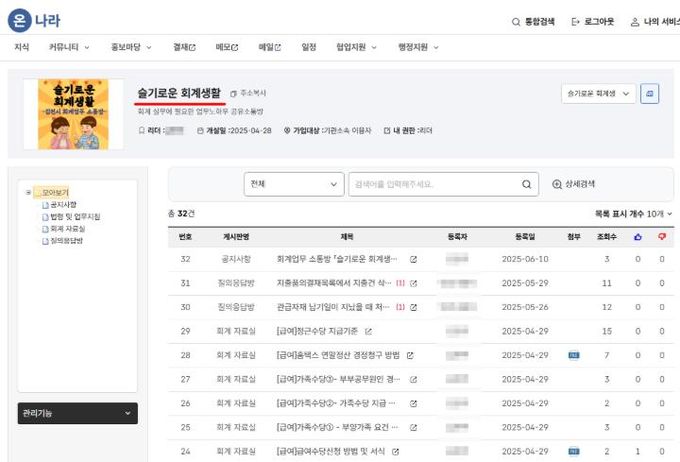Viewport: 680px width, 462px height.
Task: Expand the 관리기능 management dropdown
Action: 78,412
